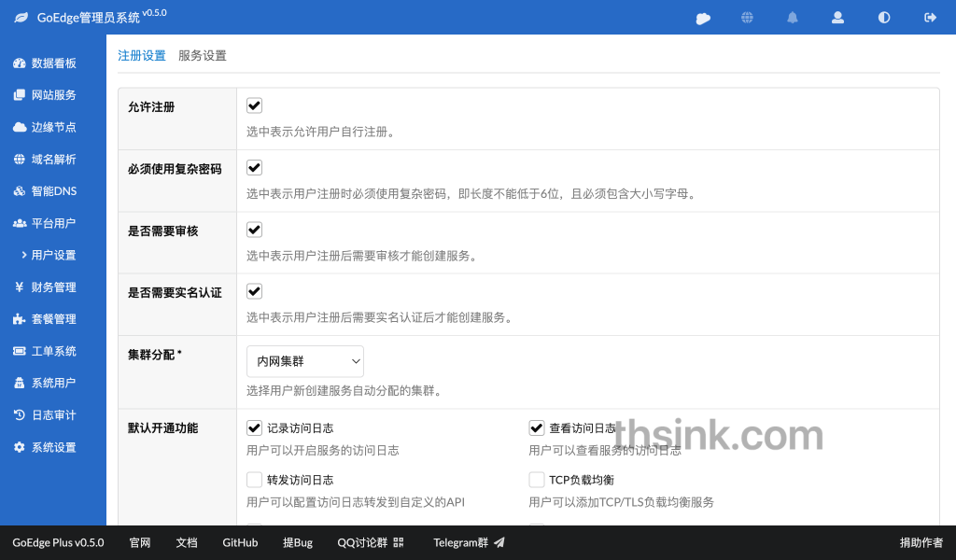The image size is (956, 560).
Task: Open the 内网集群 cluster dropdown
Action: [304, 361]
